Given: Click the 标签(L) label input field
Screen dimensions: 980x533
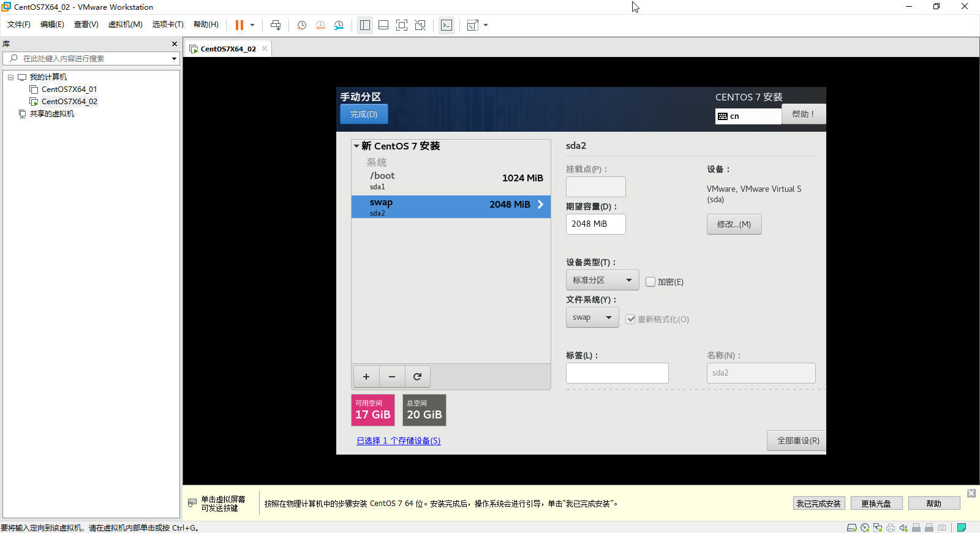Looking at the screenshot, I should 617,373.
